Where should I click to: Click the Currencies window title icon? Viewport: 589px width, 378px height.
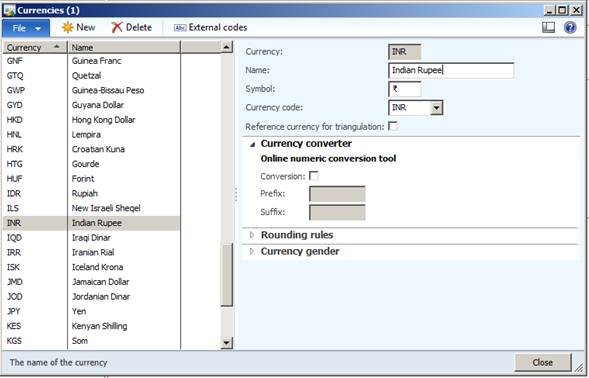click(9, 10)
